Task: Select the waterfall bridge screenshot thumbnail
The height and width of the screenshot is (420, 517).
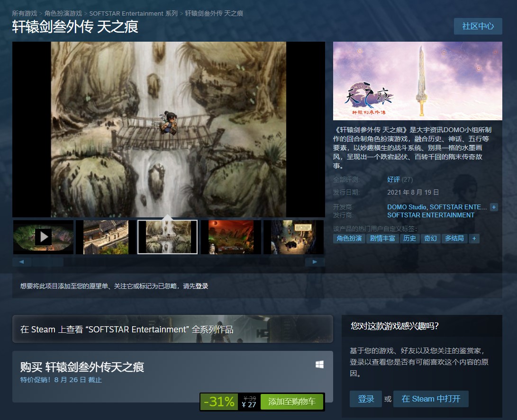Action: [x=167, y=237]
